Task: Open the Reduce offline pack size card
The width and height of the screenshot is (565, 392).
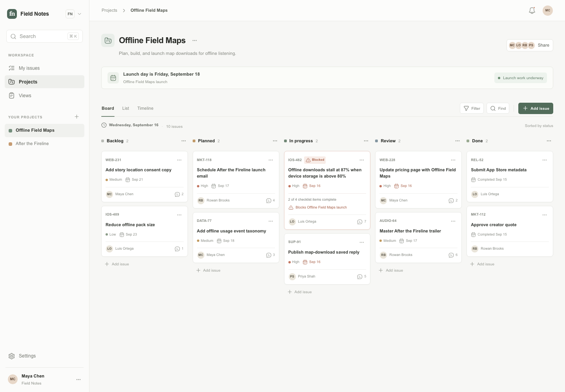Action: 144,231
